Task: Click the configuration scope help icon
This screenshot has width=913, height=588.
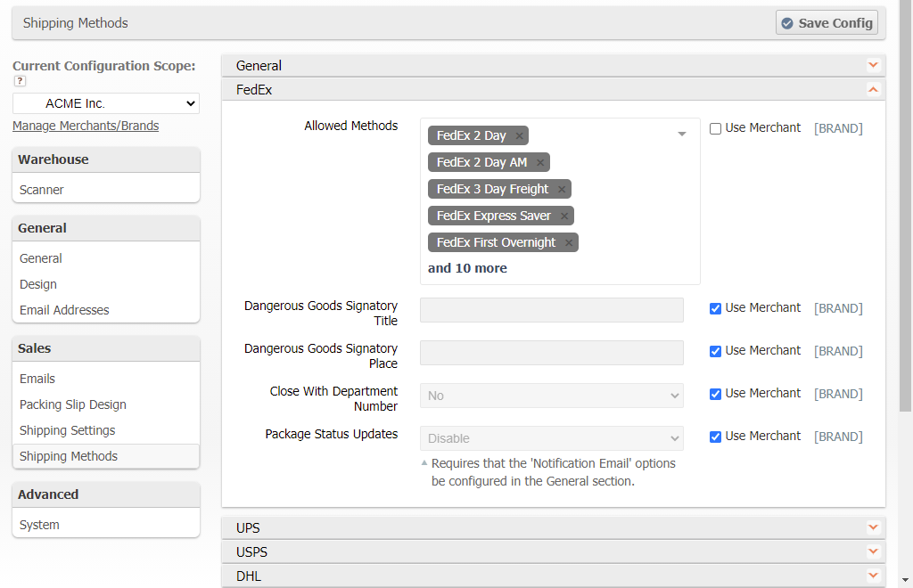Action: [x=19, y=81]
